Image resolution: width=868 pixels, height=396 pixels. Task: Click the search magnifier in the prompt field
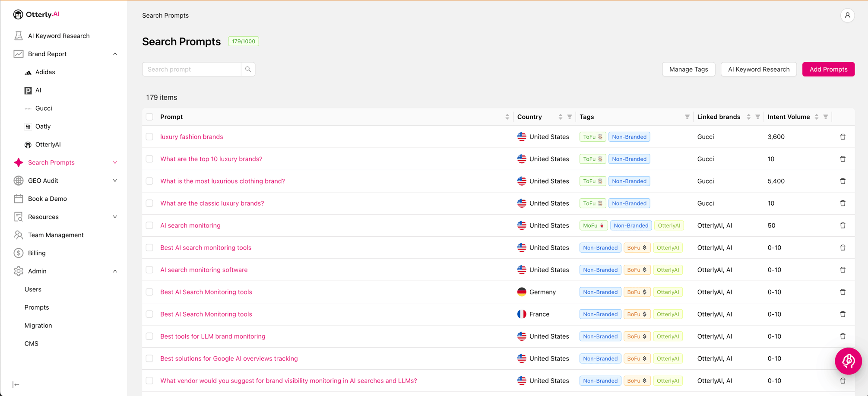tap(248, 69)
